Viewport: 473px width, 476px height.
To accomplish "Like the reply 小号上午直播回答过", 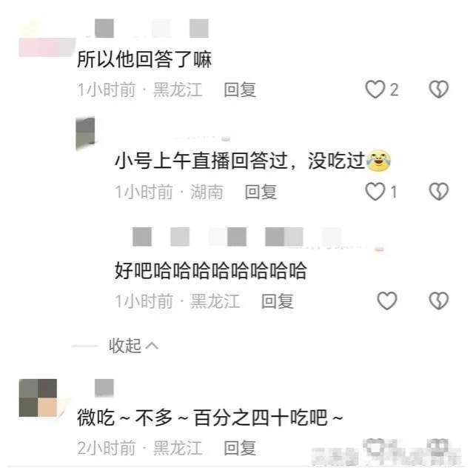I will [375, 192].
